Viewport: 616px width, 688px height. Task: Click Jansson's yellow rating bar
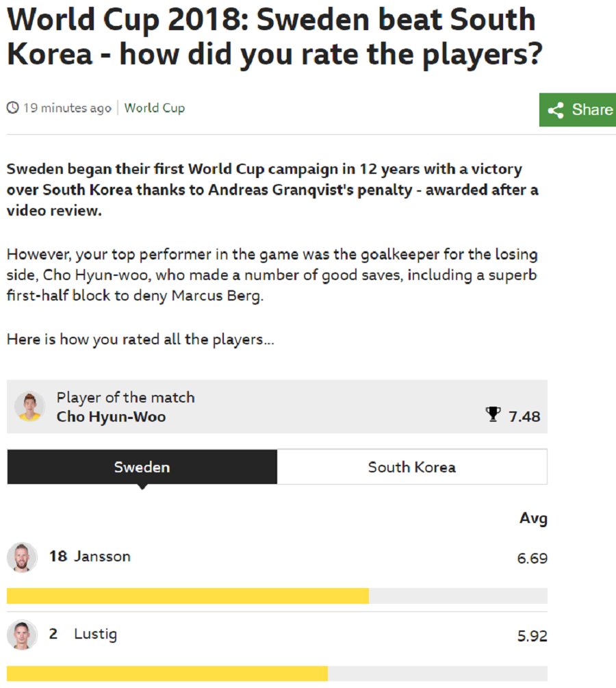[188, 596]
